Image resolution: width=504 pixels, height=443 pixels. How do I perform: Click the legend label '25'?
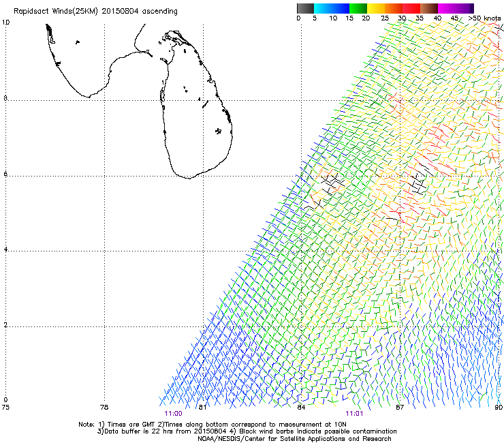coord(385,18)
